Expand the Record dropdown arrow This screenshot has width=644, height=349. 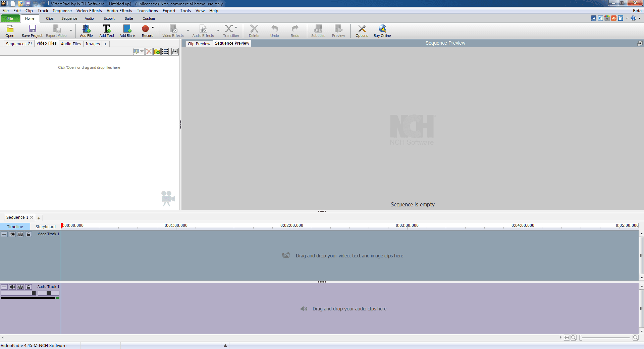pyautogui.click(x=153, y=28)
